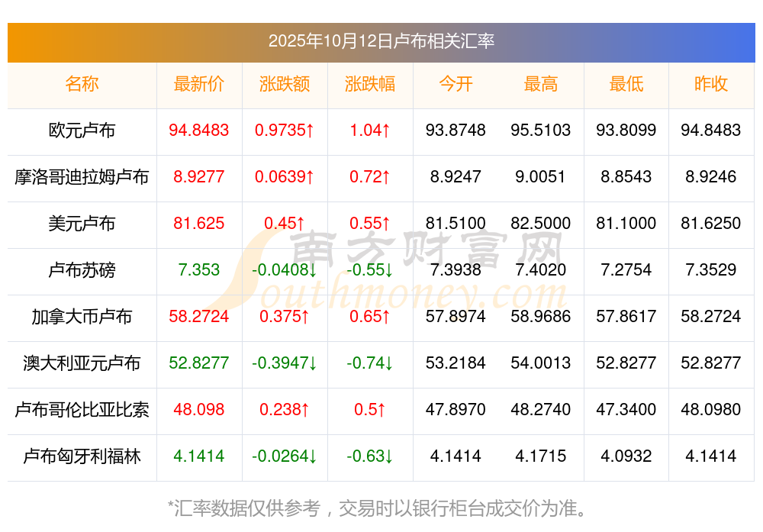This screenshot has width=763, height=532.
Task: Click the change value '0.9735↑'
Action: point(284,130)
